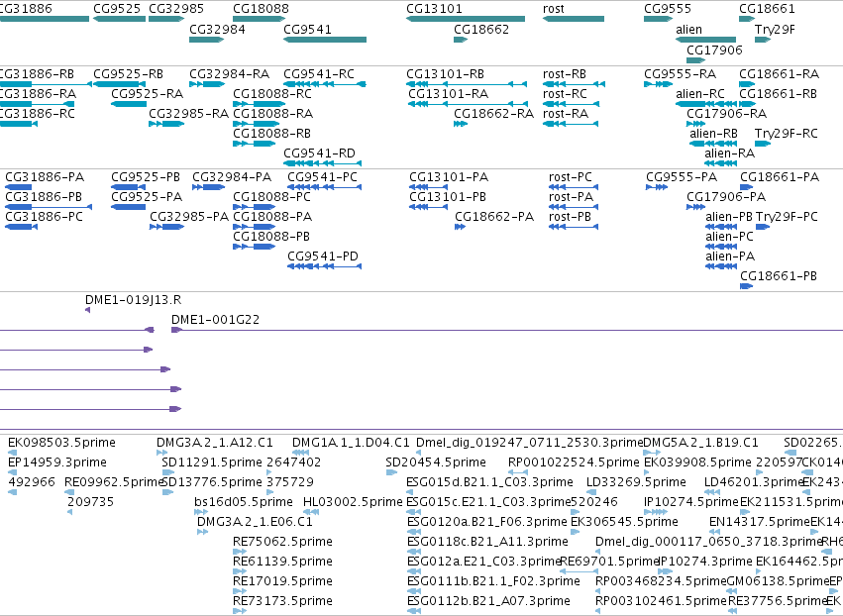Select the CG9541 gene bar
Image resolution: width=843 pixels, height=616 pixels.
tap(325, 40)
